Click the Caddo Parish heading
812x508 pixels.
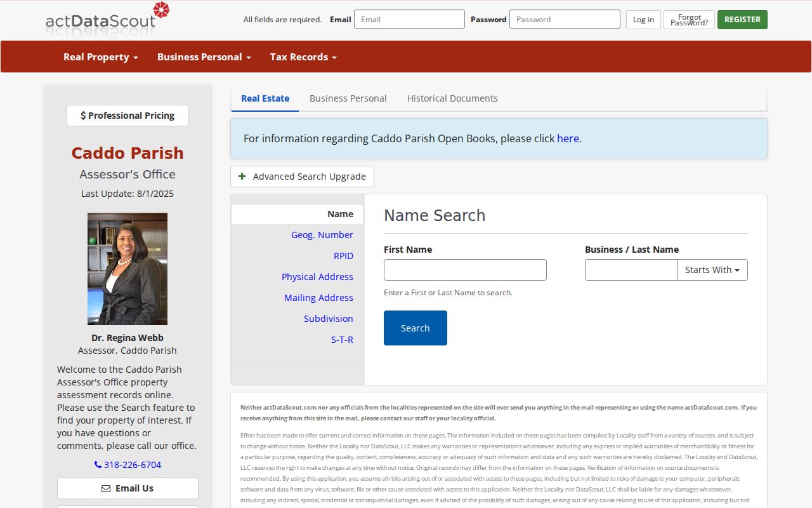128,153
